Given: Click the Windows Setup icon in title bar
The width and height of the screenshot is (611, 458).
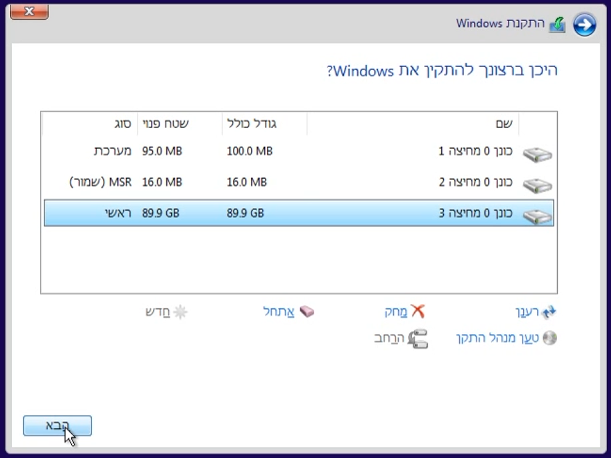Looking at the screenshot, I should pyautogui.click(x=557, y=25).
